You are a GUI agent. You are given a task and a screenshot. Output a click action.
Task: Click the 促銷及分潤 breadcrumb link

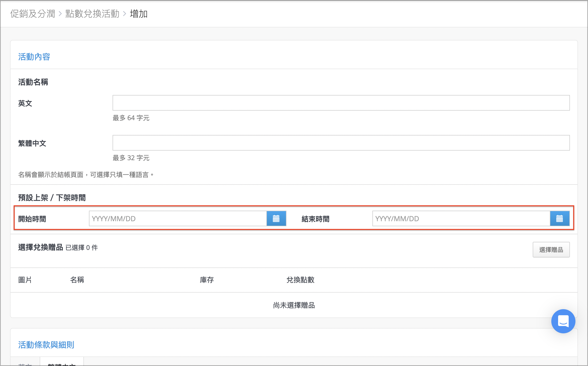point(33,14)
